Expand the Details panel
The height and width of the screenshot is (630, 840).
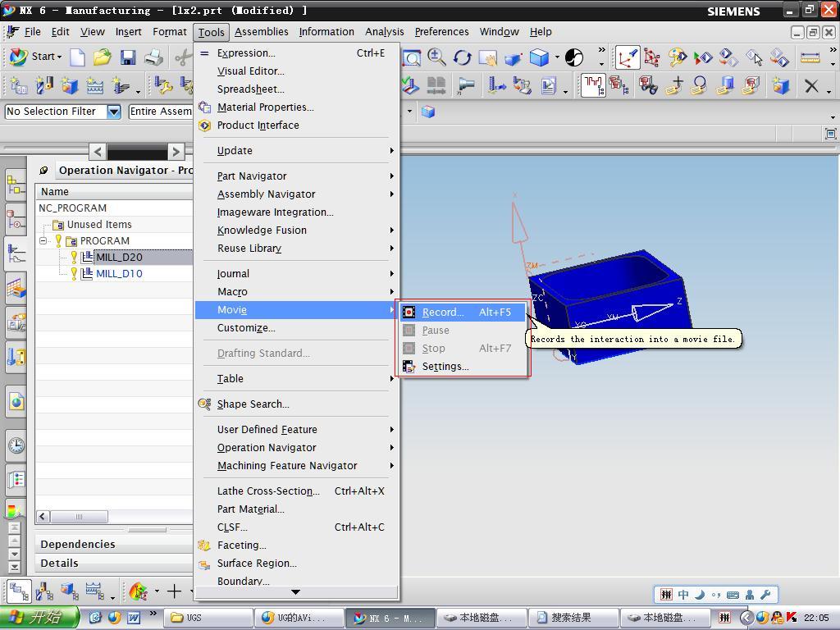click(113, 563)
